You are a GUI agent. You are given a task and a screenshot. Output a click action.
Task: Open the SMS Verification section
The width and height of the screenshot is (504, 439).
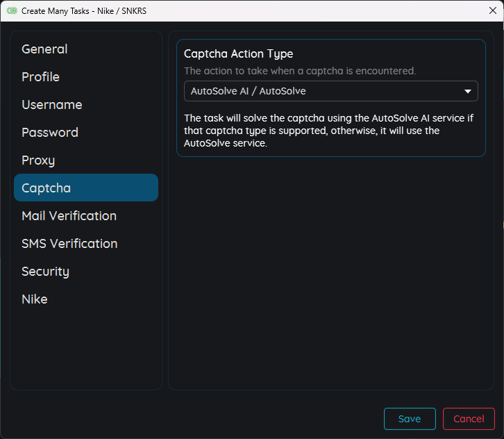pyautogui.click(x=69, y=244)
